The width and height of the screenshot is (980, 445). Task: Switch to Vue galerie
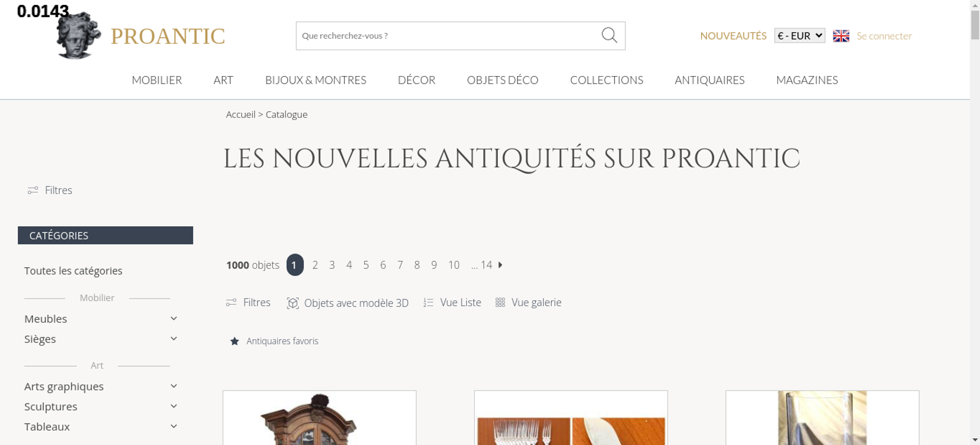(528, 302)
